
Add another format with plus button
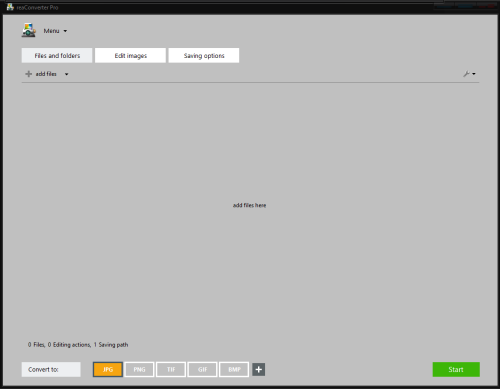pos(259,369)
